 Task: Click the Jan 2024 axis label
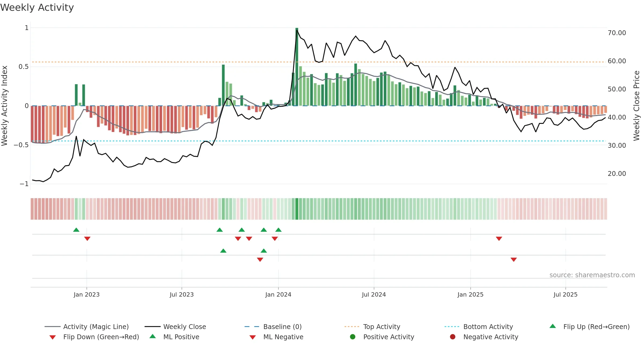[x=278, y=295]
